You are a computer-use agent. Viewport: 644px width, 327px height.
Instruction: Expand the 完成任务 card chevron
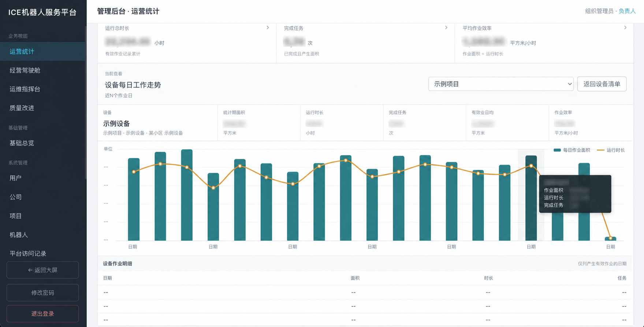[446, 28]
